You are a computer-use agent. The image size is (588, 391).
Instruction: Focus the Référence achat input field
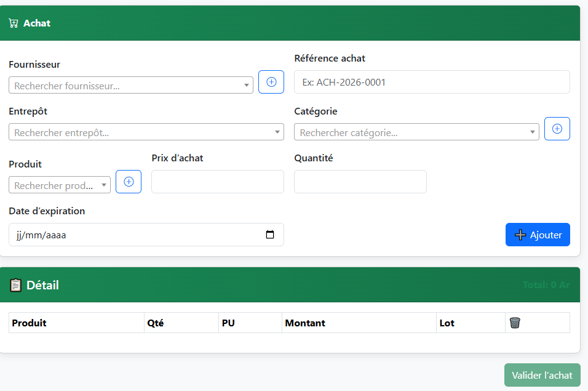pos(432,82)
